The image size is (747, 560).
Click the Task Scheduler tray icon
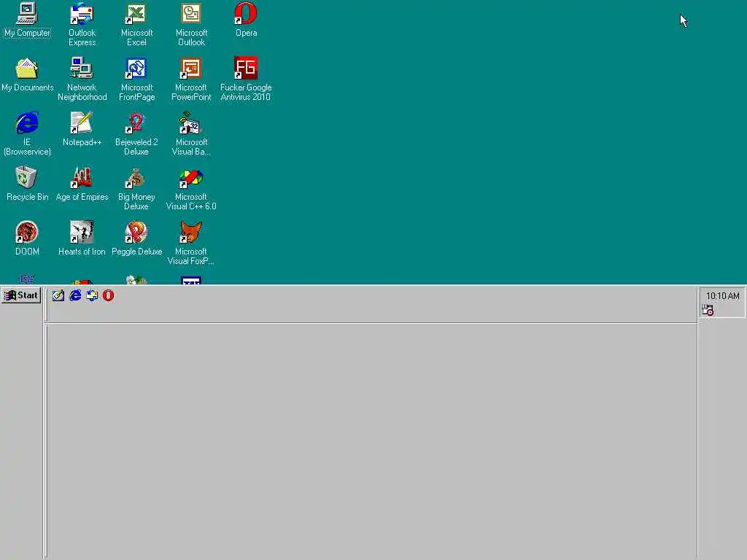(x=708, y=310)
